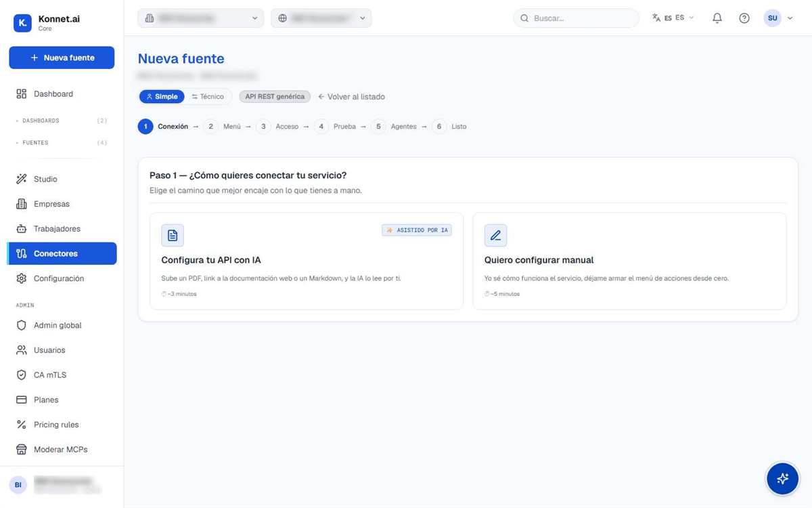Open Studio in the sidebar
Image resolution: width=812 pixels, height=508 pixels.
62,179
